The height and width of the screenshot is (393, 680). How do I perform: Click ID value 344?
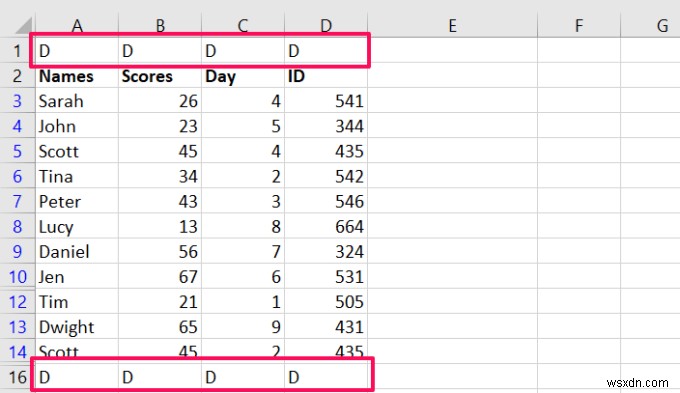[326, 126]
